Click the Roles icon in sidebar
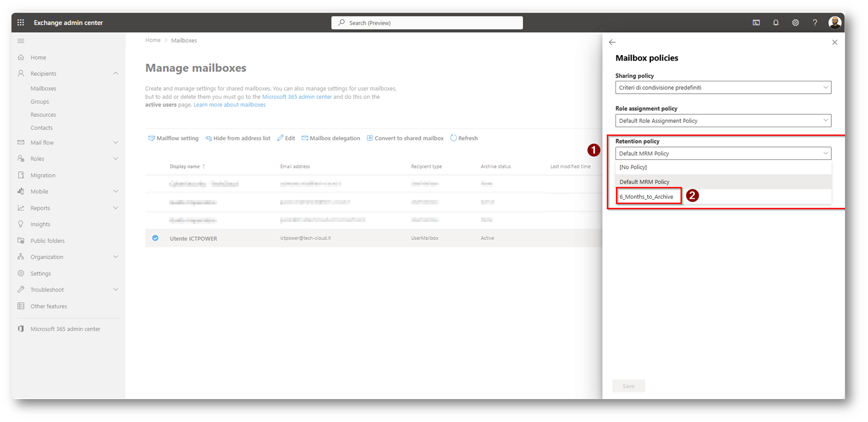Image resolution: width=868 pixels, height=422 pixels. click(x=21, y=159)
